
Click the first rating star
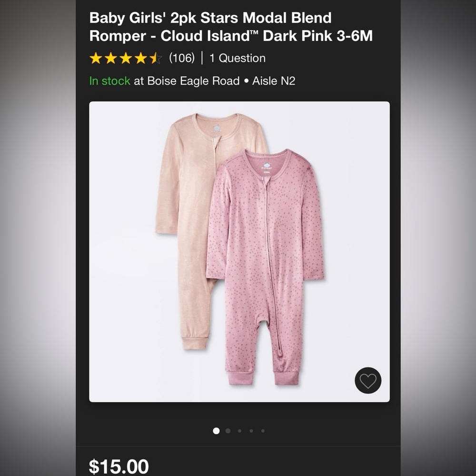click(94, 58)
